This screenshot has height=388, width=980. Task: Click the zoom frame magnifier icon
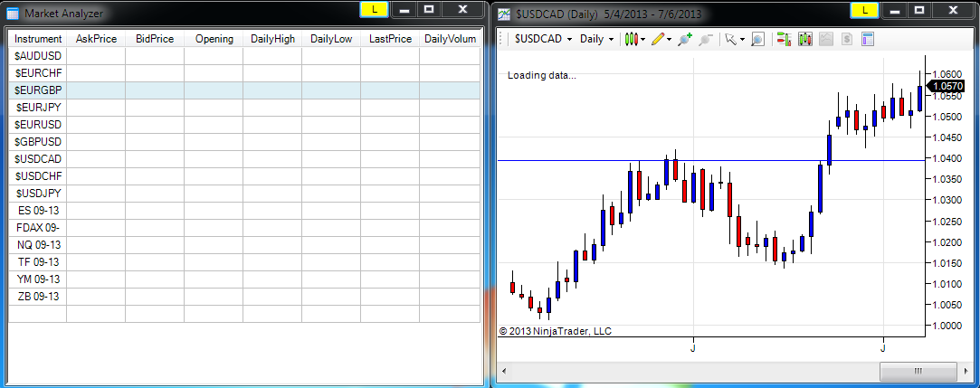pos(757,39)
